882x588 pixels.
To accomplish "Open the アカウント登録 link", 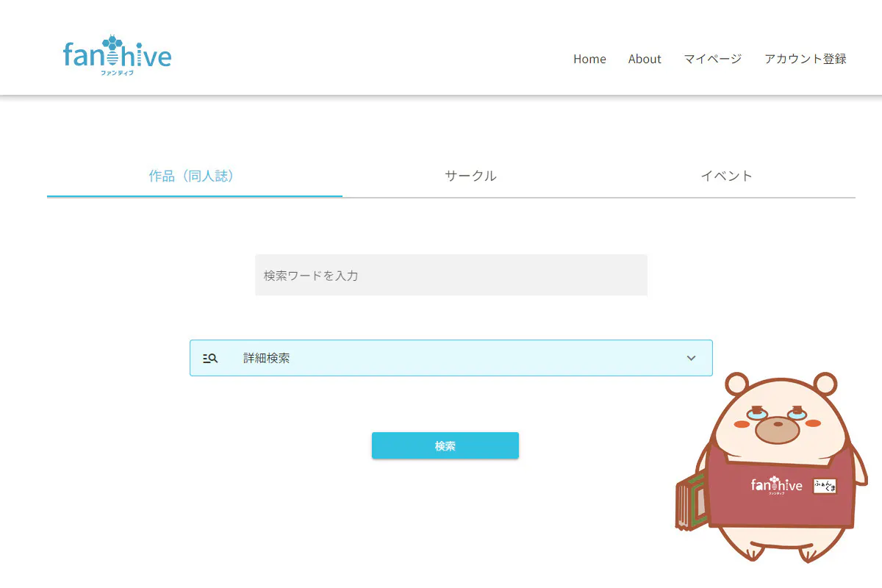I will click(805, 59).
